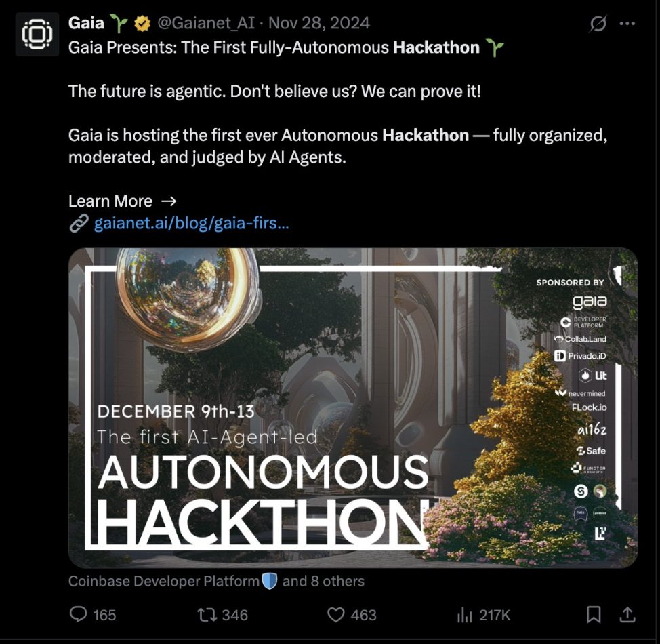Open the three-dot more options menu

627,24
